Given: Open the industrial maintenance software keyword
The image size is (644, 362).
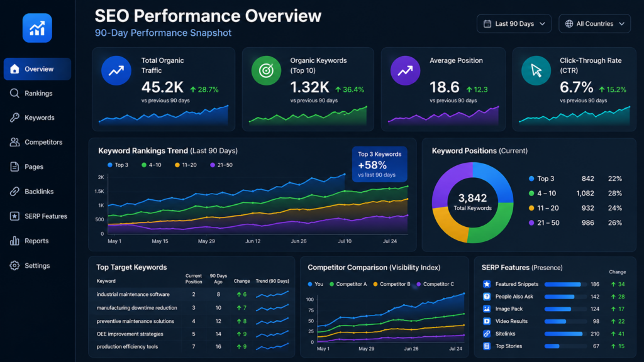Looking at the screenshot, I should point(133,294).
